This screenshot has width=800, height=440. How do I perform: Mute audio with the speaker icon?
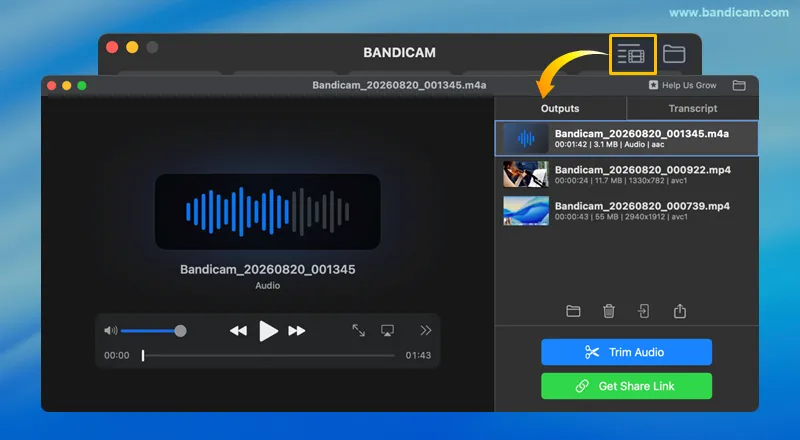point(111,331)
